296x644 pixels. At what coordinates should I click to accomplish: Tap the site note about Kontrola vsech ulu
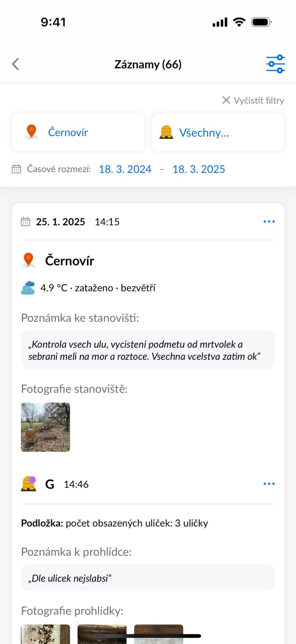148,350
